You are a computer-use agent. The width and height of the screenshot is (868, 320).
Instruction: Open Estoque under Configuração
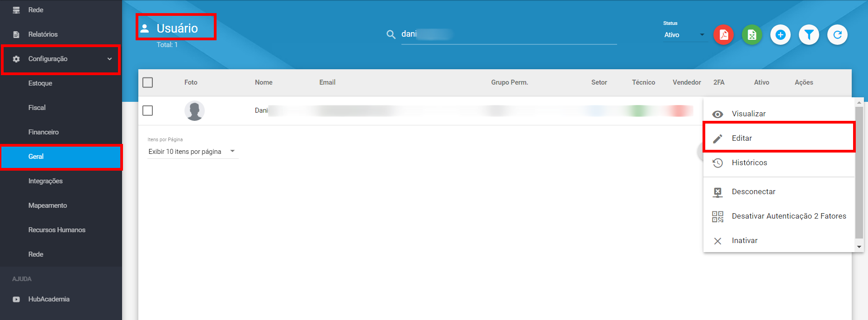[61, 83]
